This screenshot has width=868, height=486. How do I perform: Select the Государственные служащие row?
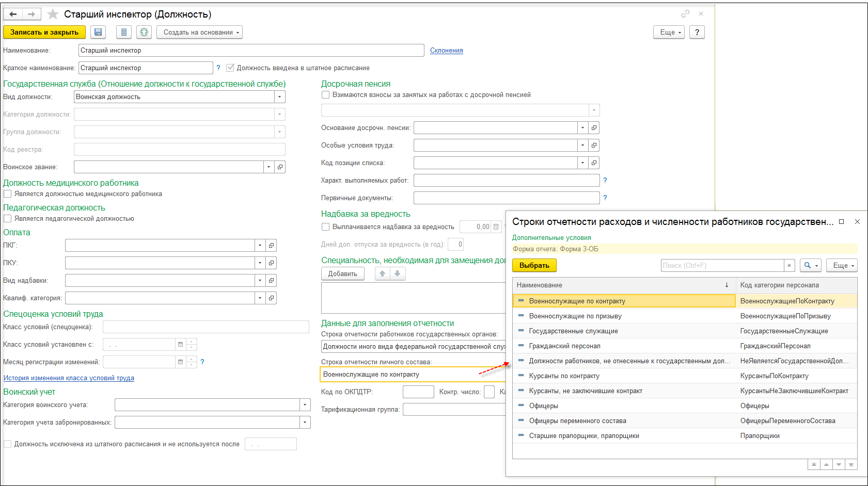685,331
